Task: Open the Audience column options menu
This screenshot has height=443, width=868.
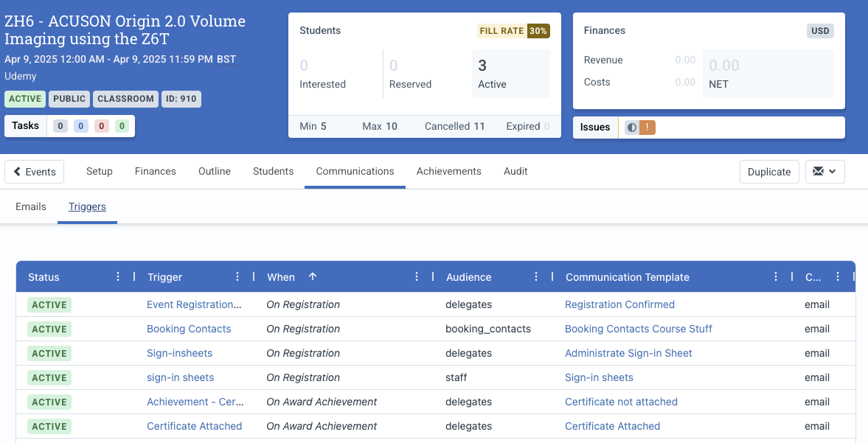Action: [536, 276]
